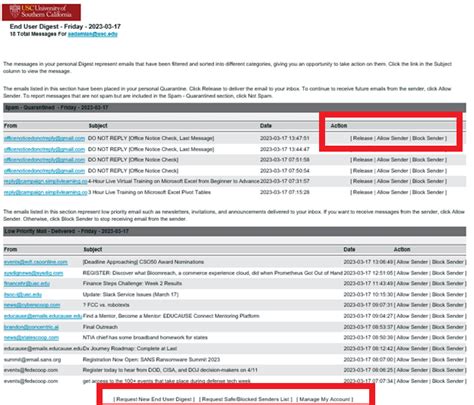
Task: Open sender link for Slack Service Issues update
Action: point(23,295)
